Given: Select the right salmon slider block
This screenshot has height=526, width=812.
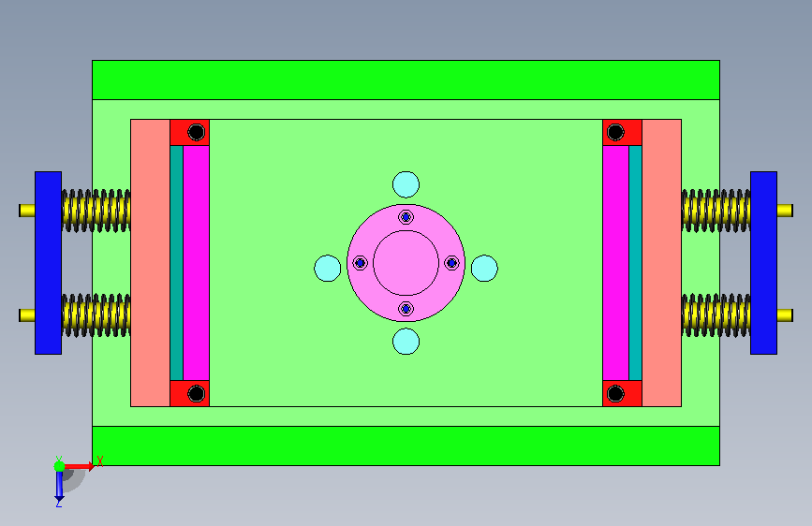Looking at the screenshot, I should [661, 263].
